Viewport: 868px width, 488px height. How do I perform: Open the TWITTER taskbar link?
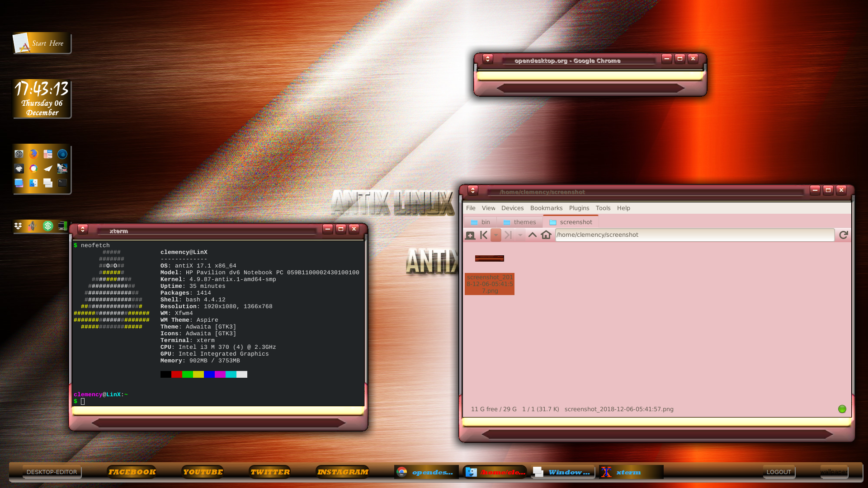[x=270, y=472]
